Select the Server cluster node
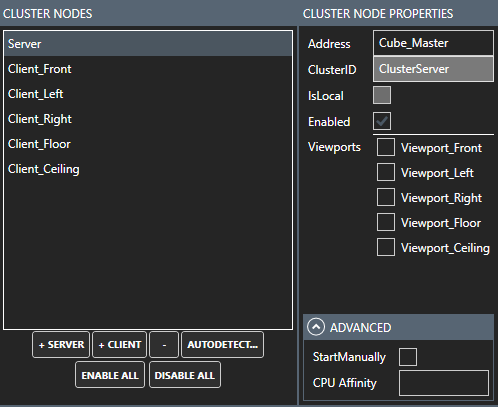Image resolution: width=498 pixels, height=407 pixels. (148, 44)
